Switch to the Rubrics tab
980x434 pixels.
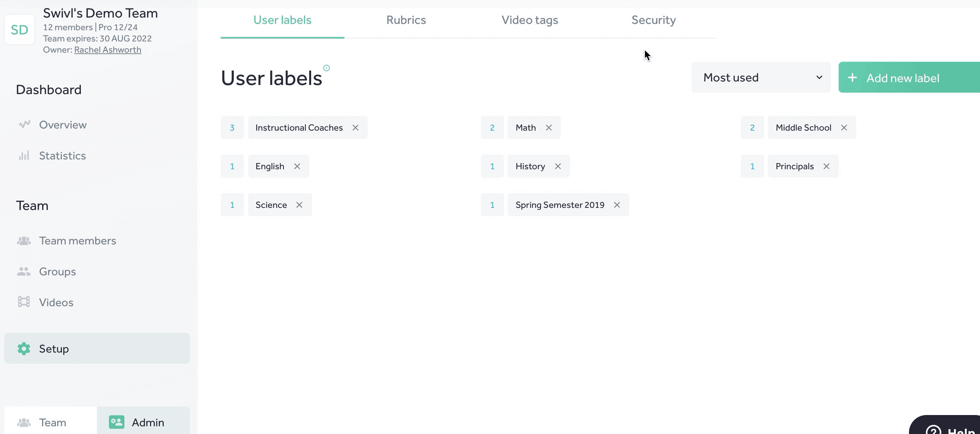click(406, 20)
